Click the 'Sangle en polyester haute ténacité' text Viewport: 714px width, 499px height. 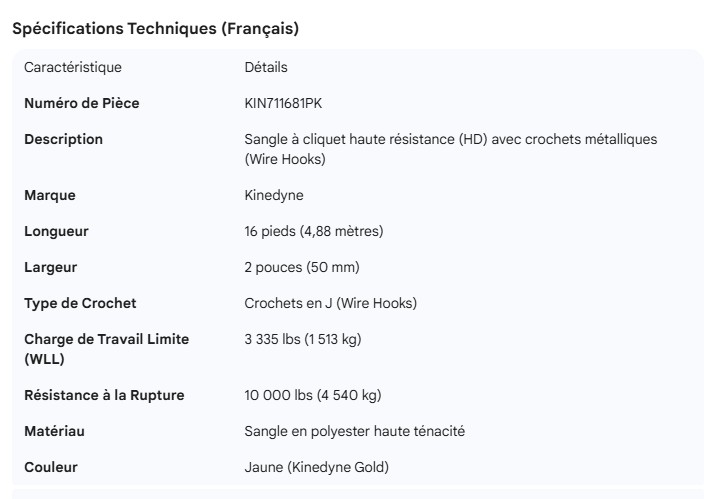355,431
